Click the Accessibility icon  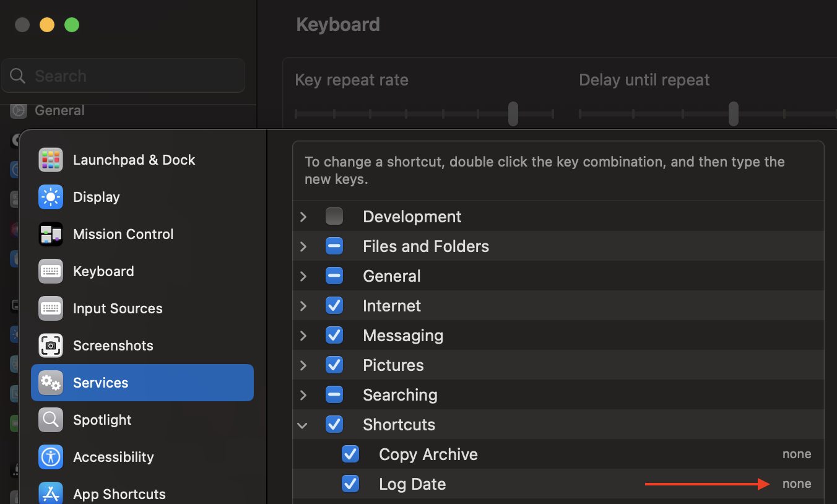pos(51,457)
